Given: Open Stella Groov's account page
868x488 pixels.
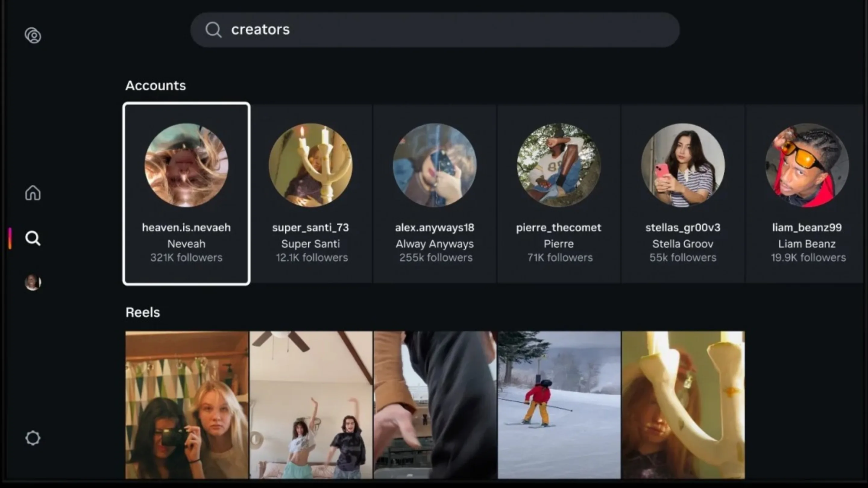Looking at the screenshot, I should click(x=682, y=194).
